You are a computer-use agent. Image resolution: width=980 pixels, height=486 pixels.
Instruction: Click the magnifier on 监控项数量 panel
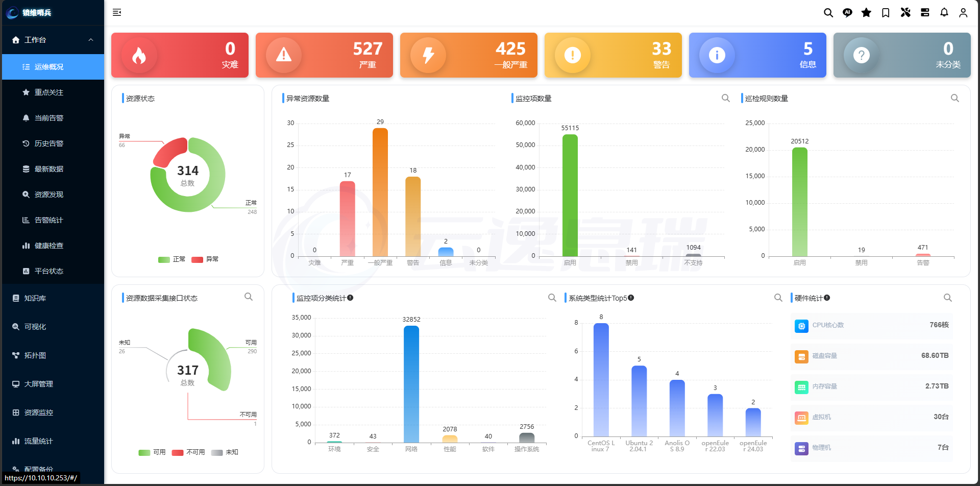pos(726,98)
